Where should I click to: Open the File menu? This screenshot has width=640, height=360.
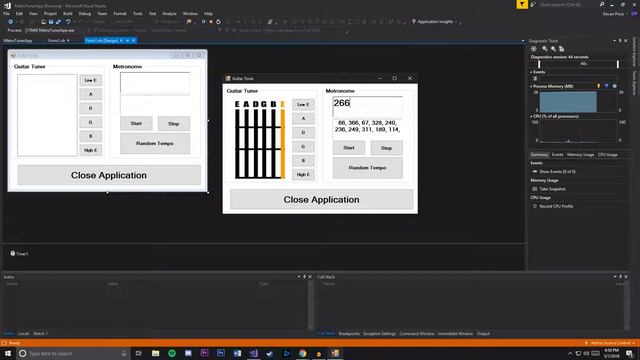pos(6,13)
